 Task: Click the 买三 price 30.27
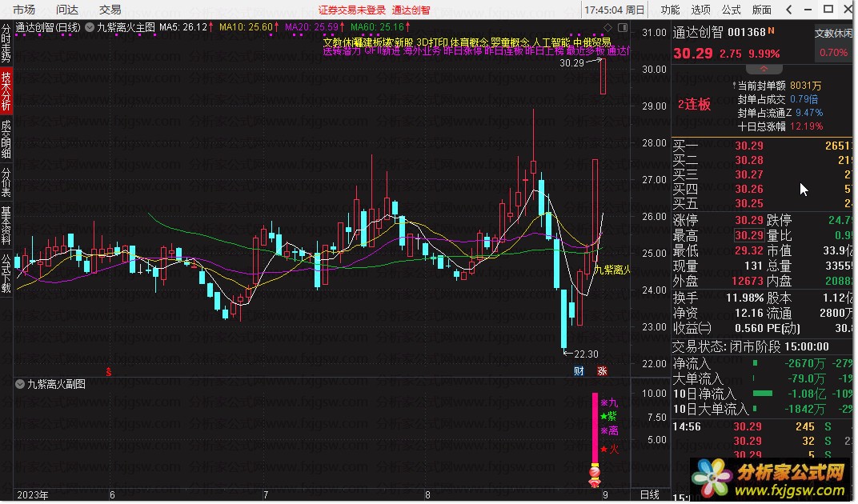pyautogui.click(x=748, y=174)
